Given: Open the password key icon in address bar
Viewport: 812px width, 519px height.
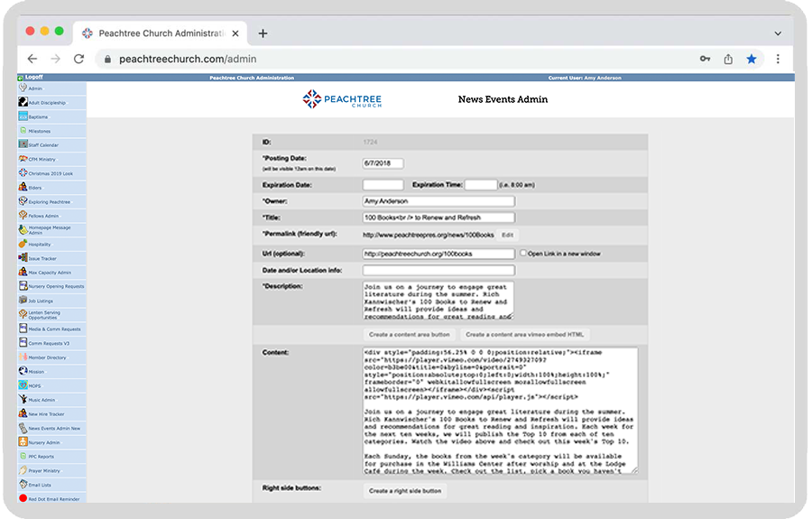Looking at the screenshot, I should pyautogui.click(x=705, y=59).
